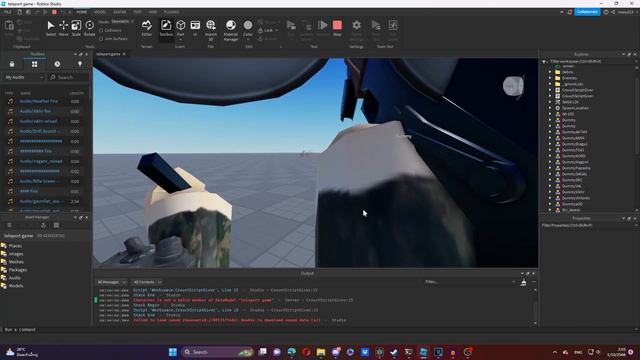Image resolution: width=640 pixels, height=360 pixels.
Task: Open the Meshes folder in Asset Manager
Action: click(16, 262)
